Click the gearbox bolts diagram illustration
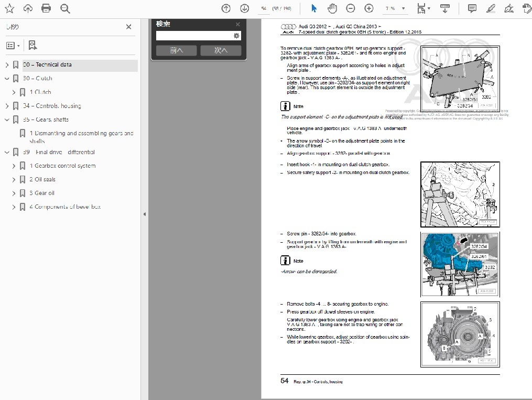The height and width of the screenshot is (400, 532). (460, 334)
